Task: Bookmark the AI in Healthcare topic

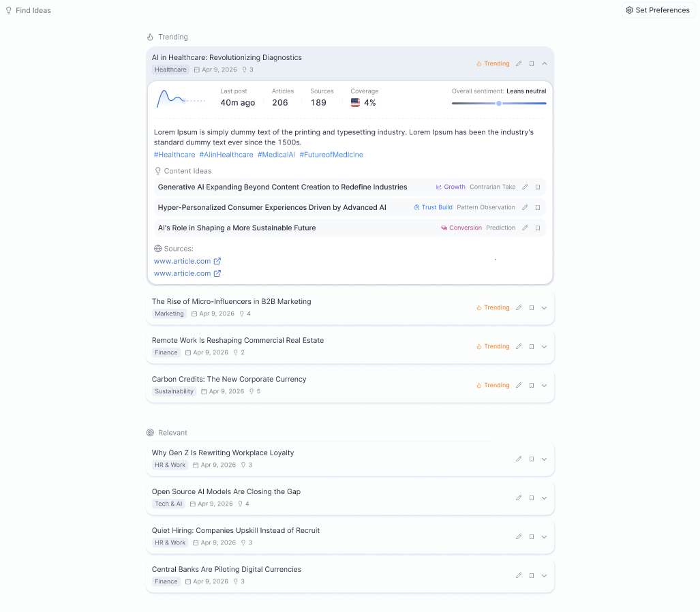Action: coord(531,63)
